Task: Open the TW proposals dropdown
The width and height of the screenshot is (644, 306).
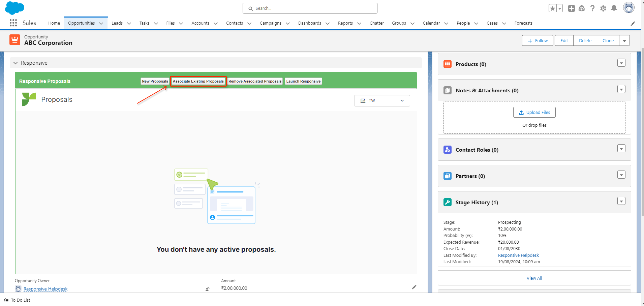Action: pos(382,101)
